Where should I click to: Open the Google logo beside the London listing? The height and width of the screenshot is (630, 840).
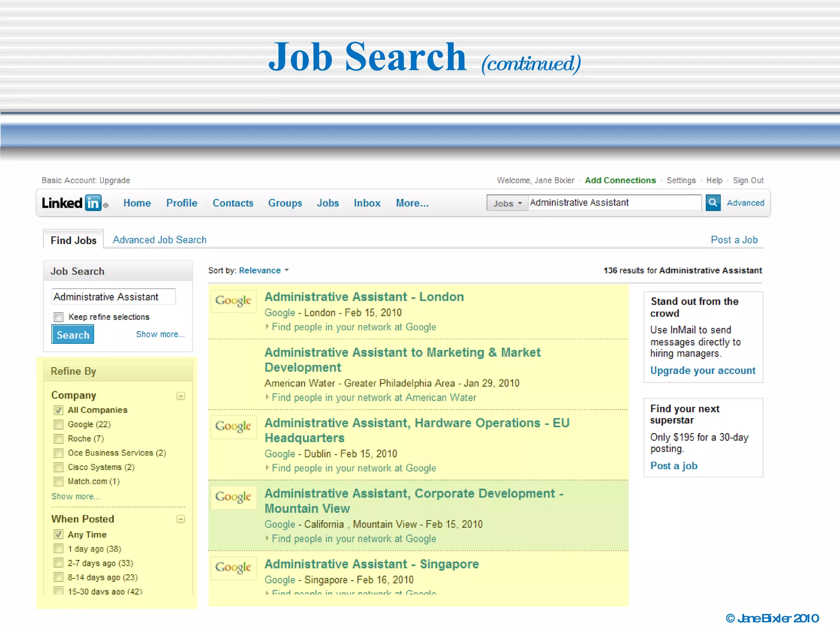pyautogui.click(x=233, y=301)
